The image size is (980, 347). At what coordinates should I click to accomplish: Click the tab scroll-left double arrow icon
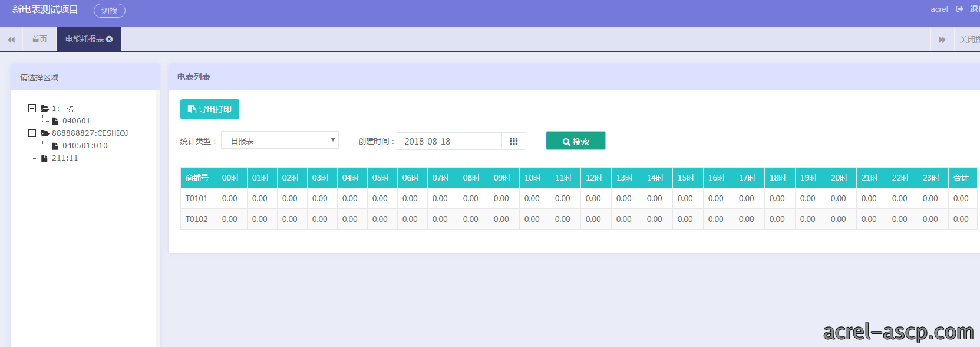pyautogui.click(x=11, y=40)
